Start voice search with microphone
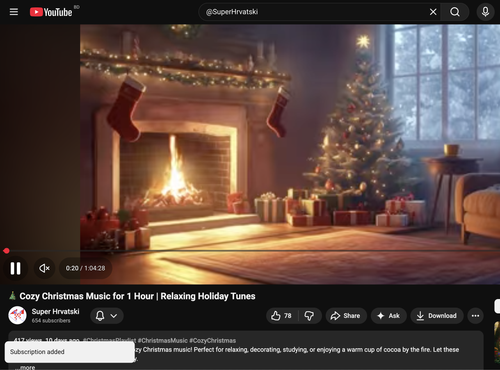Screen dimensions: 500x370 (485, 12)
